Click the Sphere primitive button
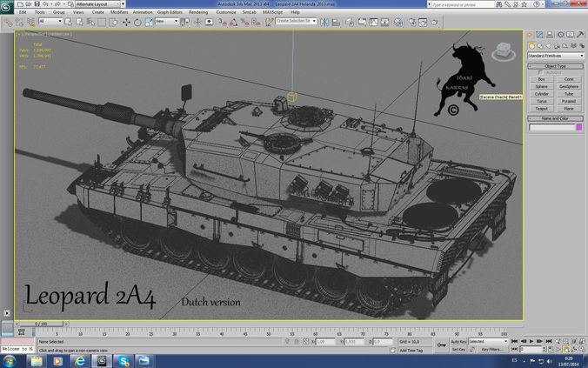 [x=542, y=87]
